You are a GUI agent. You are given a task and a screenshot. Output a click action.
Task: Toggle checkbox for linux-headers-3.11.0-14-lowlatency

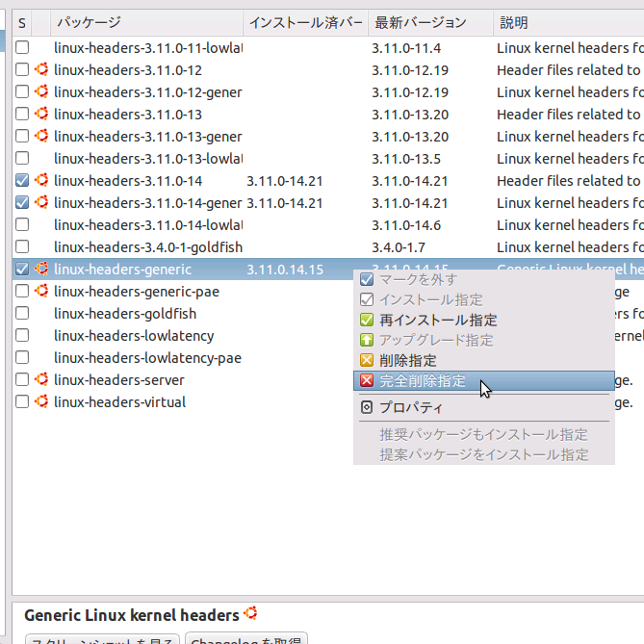22,224
